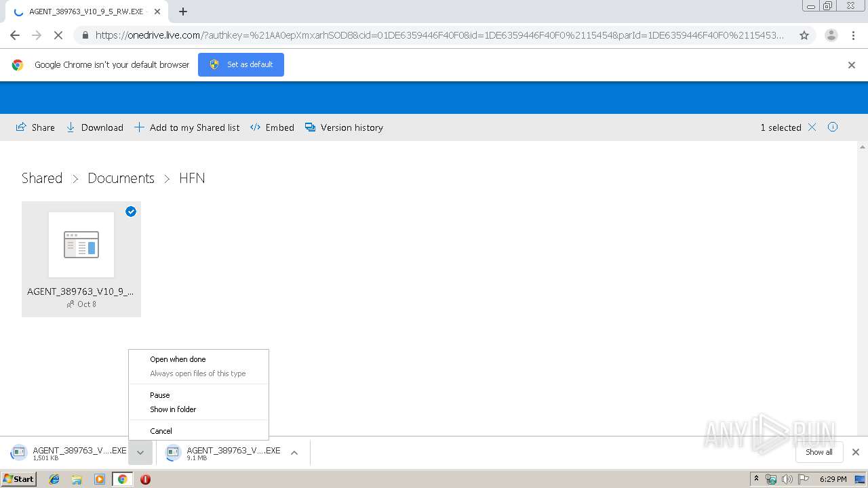Stop loading the page
Viewport: 868px width, 488px height.
[x=58, y=35]
